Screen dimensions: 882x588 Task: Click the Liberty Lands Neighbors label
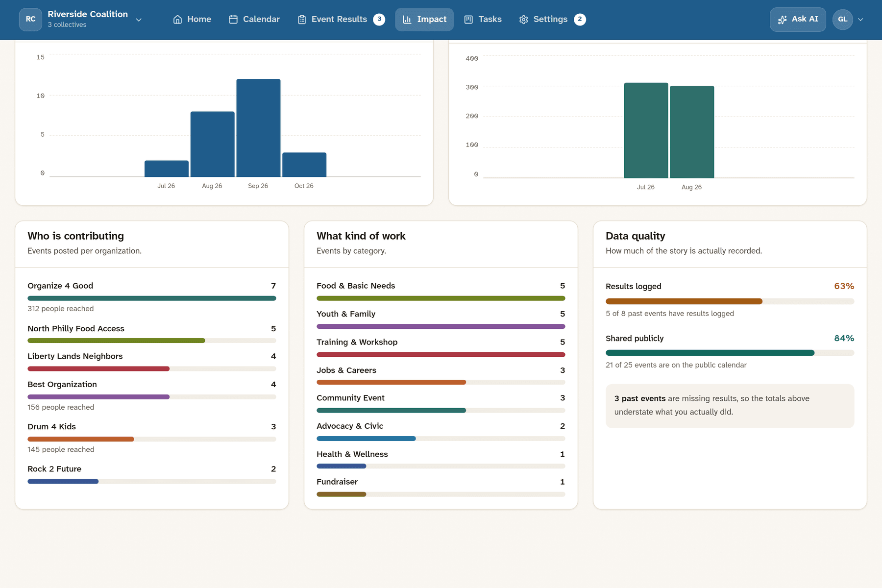[75, 356]
